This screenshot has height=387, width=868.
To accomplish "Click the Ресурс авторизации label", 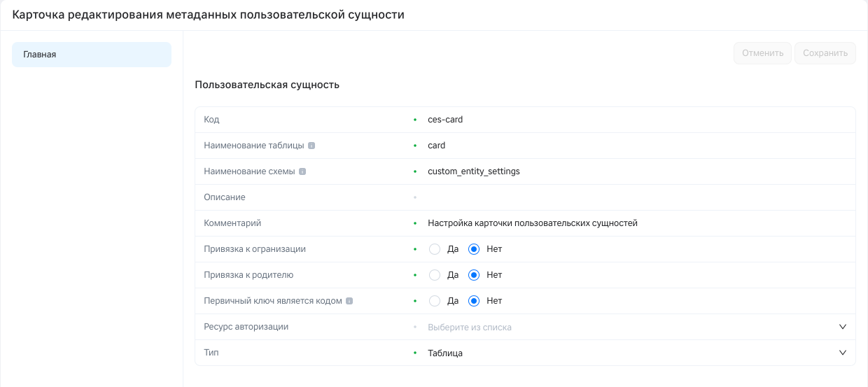I will [246, 327].
